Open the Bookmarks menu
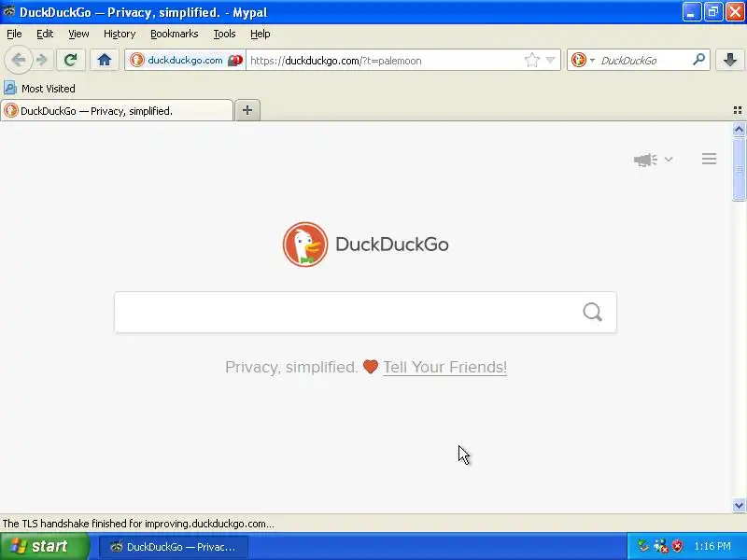The image size is (747, 560). (x=175, y=34)
